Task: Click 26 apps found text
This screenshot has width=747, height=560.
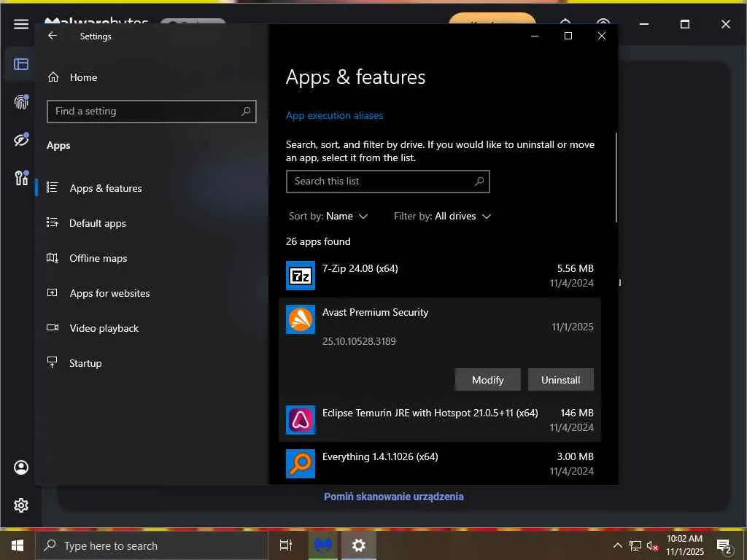Action: 318,241
